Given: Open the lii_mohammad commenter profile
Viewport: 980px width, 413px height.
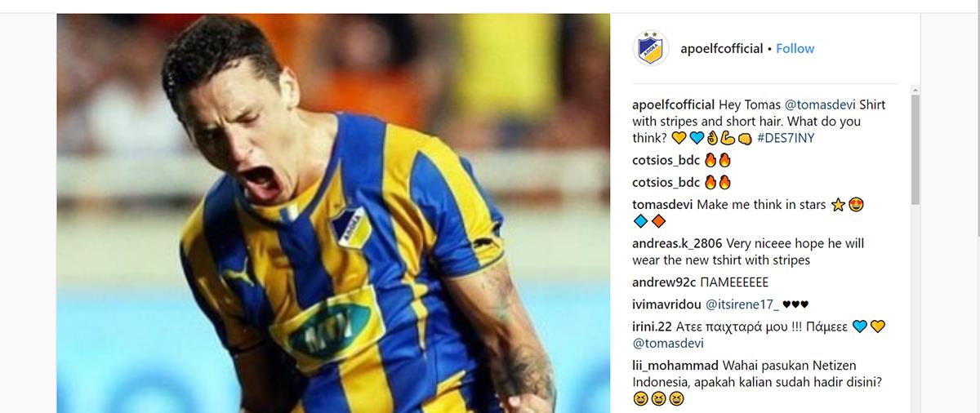Looking at the screenshot, I should [675, 365].
